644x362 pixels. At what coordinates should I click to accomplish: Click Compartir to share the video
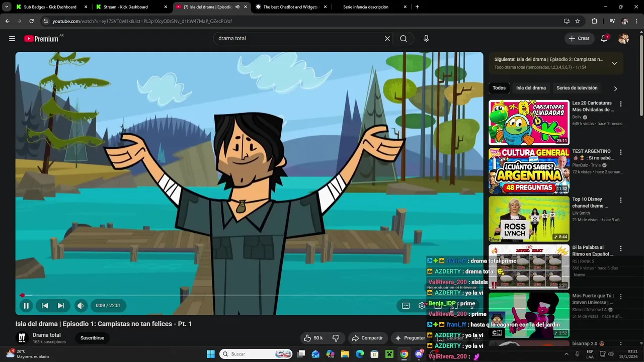tap(367, 338)
